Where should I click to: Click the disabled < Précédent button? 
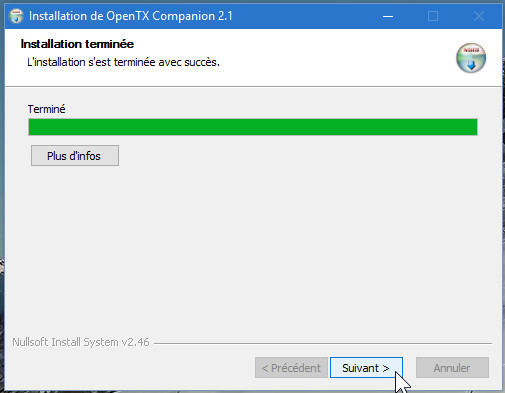pyautogui.click(x=291, y=368)
